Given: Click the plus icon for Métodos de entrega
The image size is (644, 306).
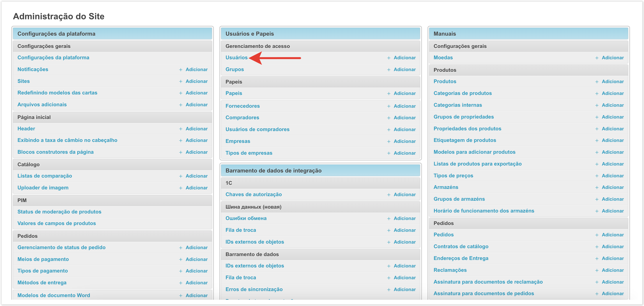Looking at the screenshot, I should click(180, 283).
